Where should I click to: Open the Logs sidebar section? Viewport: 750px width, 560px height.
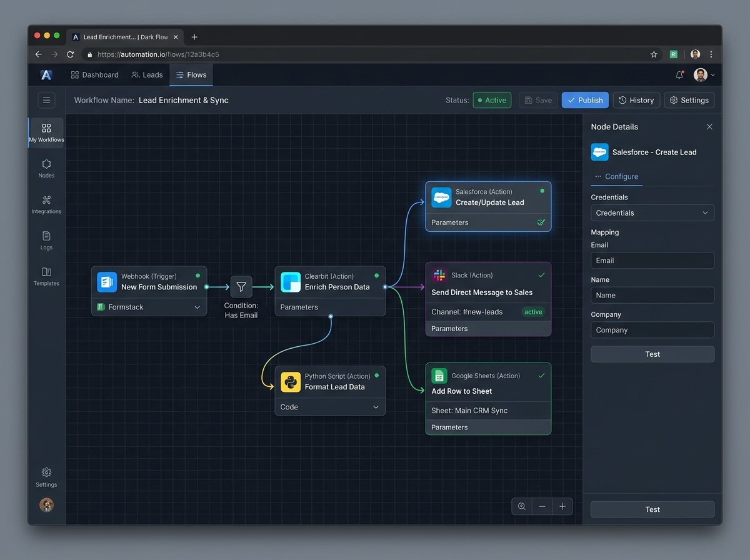point(46,240)
